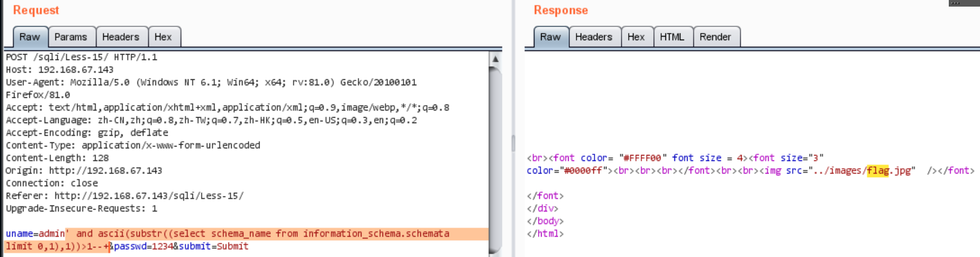Click the Upgrade-Insecure-Requests: 1 line
This screenshot has width=980, height=257.
82,208
